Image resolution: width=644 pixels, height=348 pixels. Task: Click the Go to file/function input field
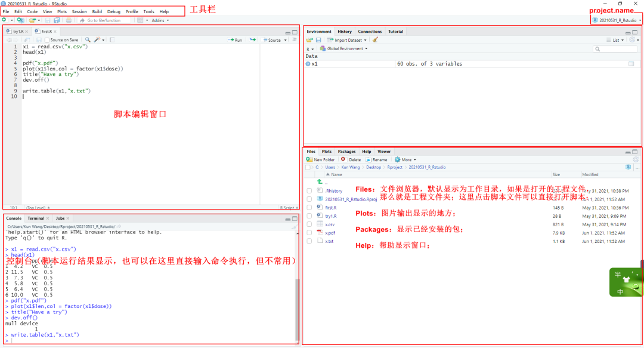pyautogui.click(x=104, y=20)
